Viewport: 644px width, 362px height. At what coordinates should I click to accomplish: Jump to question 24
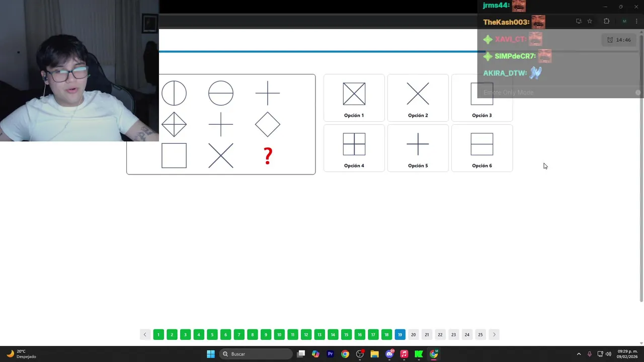click(467, 334)
